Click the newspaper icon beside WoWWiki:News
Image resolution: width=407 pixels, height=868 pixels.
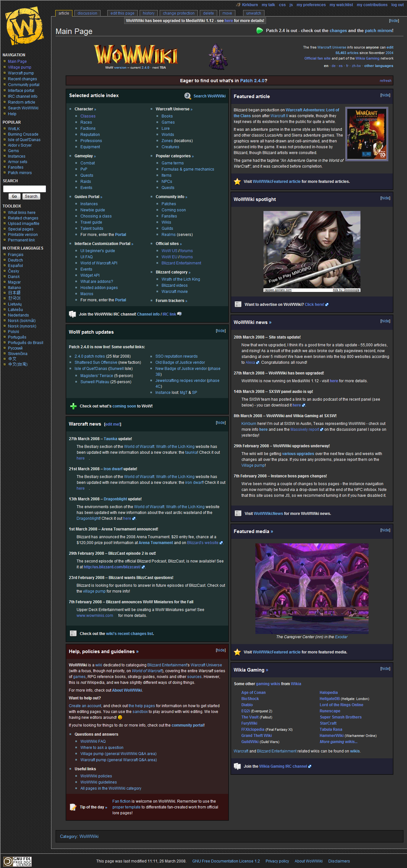[x=238, y=513]
